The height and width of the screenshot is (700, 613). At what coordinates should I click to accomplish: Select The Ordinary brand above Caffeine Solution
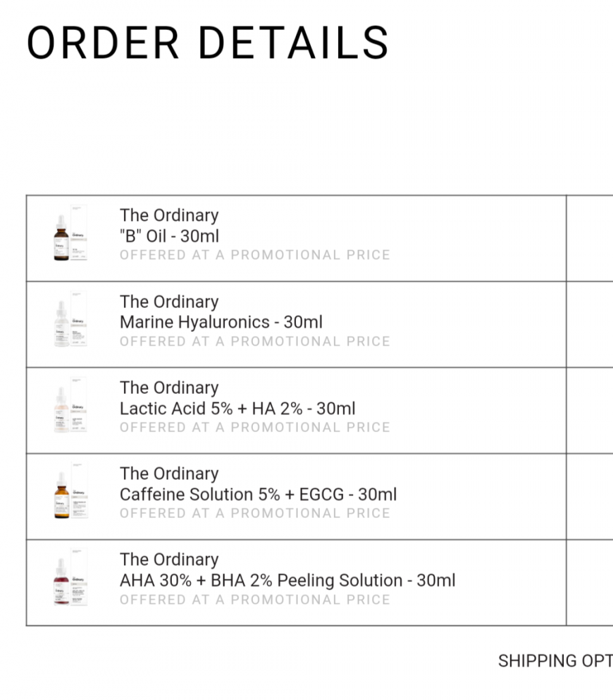(169, 473)
